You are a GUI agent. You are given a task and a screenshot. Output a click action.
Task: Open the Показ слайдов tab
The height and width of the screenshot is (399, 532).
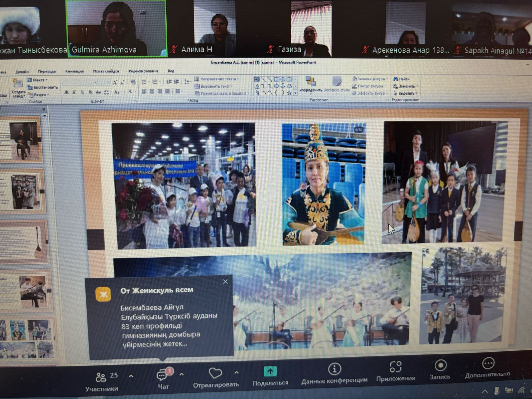pos(106,71)
